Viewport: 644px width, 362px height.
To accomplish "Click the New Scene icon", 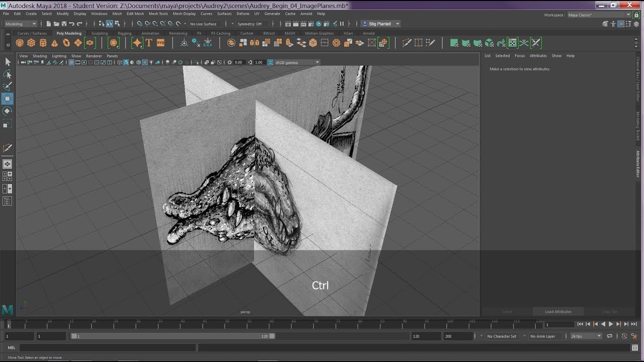I will click(x=49, y=24).
